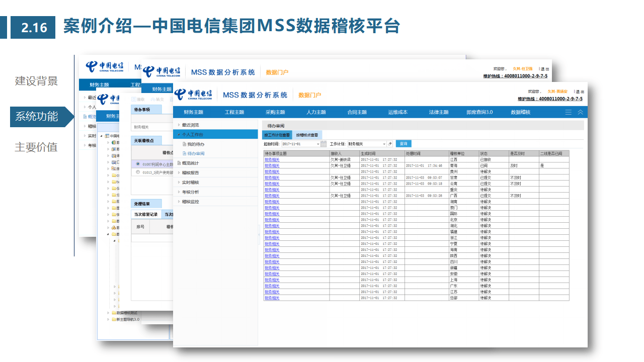The height and width of the screenshot is (362, 644).
Task: Open 数据稽核 menu in navigation bar
Action: (521, 112)
